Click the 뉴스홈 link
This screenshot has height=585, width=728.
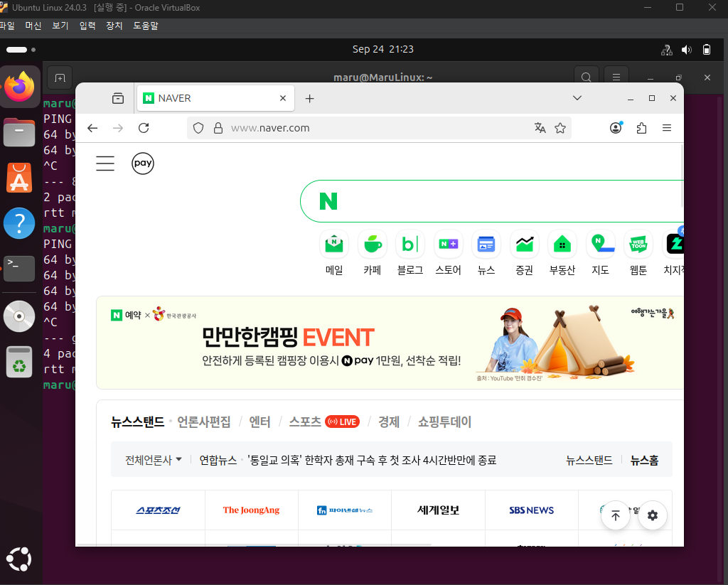(x=644, y=460)
